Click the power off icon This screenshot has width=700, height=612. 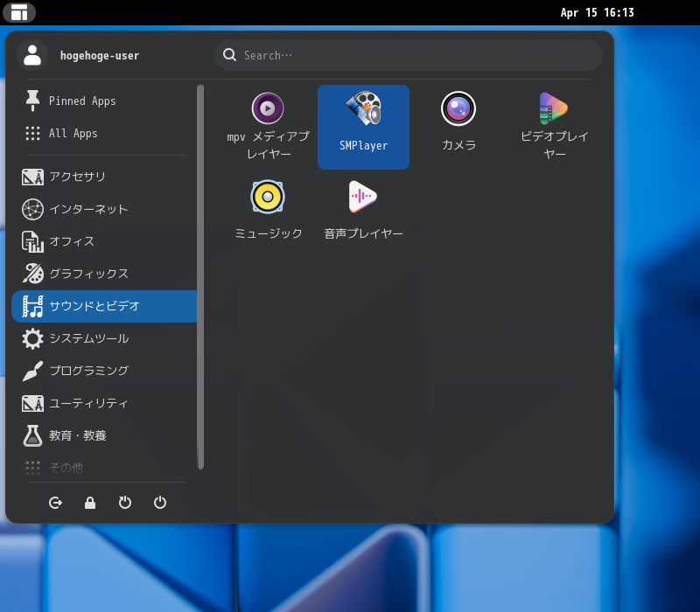point(160,503)
